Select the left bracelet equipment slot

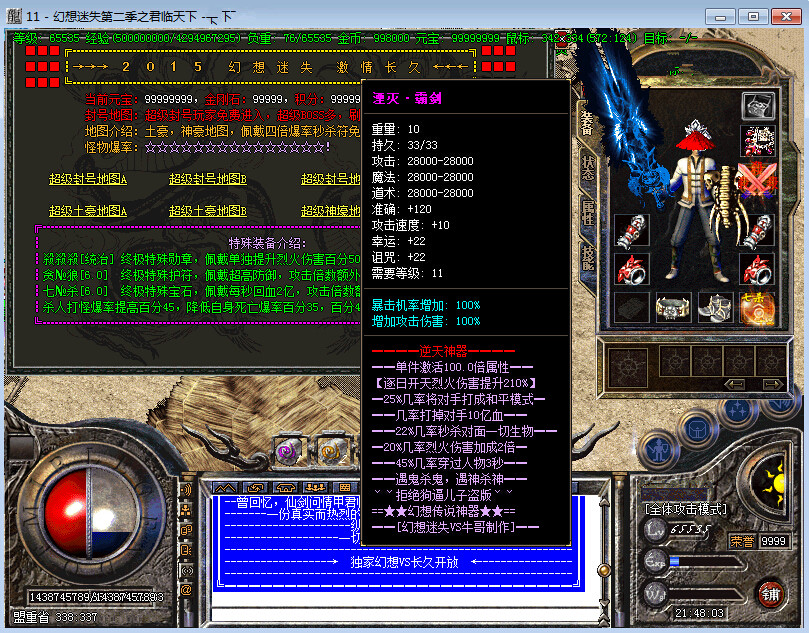[632, 230]
